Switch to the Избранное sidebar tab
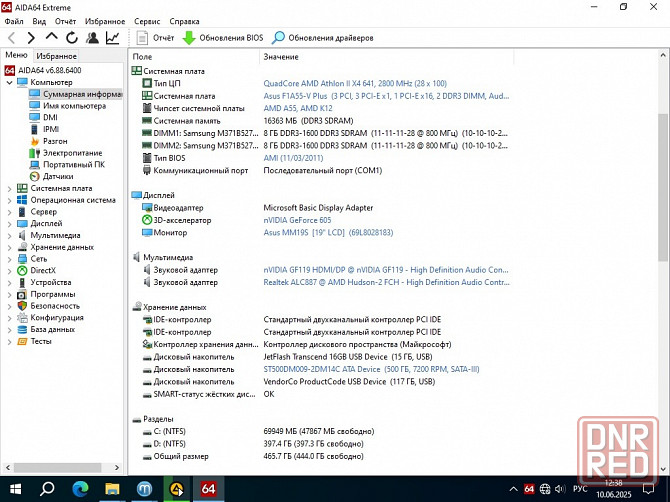The height and width of the screenshot is (502, 670). coord(56,56)
